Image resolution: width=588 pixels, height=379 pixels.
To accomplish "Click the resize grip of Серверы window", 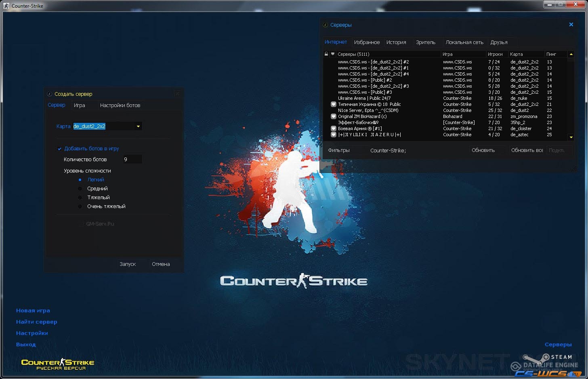I will [573, 168].
